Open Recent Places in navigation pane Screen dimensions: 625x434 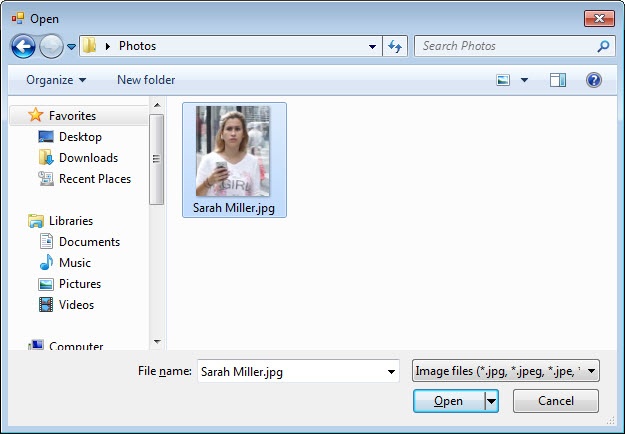tap(94, 179)
